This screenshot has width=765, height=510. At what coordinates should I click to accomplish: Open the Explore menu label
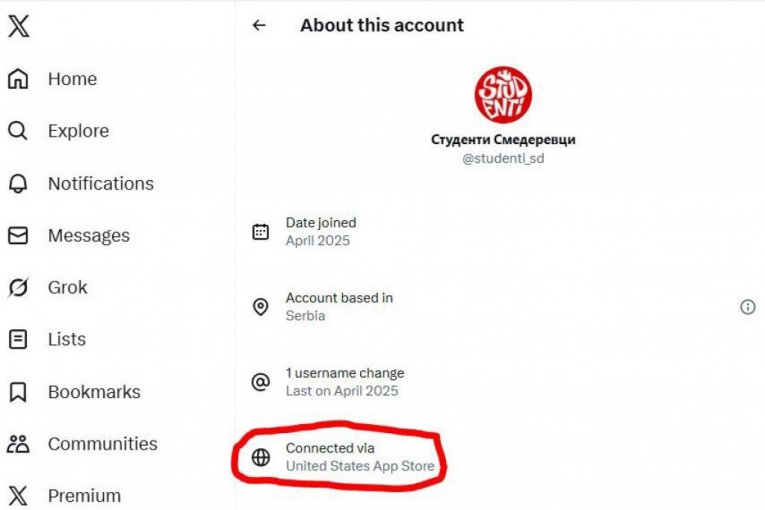[x=78, y=131]
